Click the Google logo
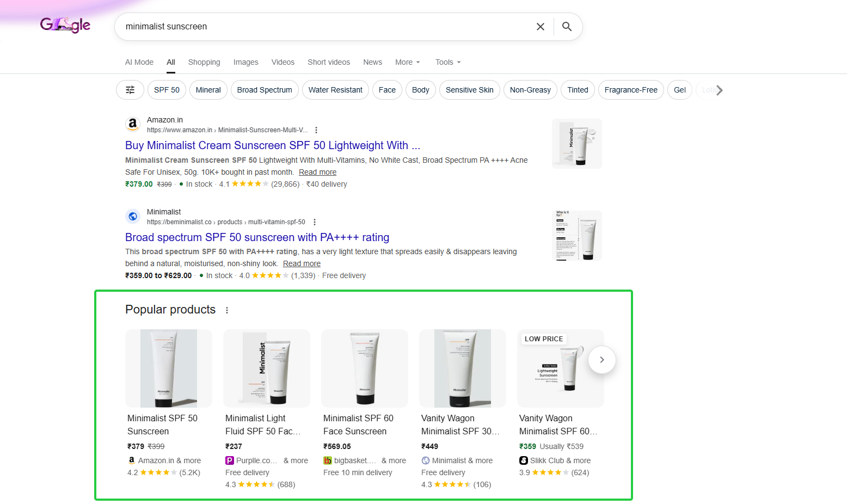 pyautogui.click(x=65, y=25)
